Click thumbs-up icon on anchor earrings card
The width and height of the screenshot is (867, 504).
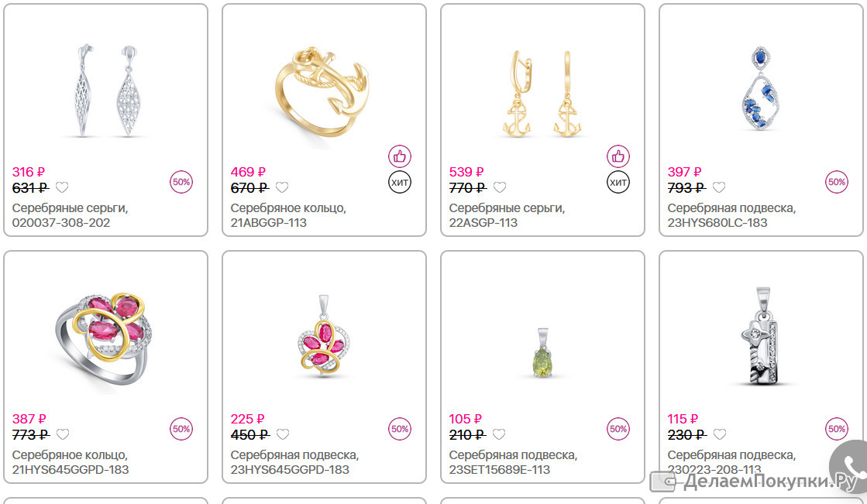tap(618, 156)
